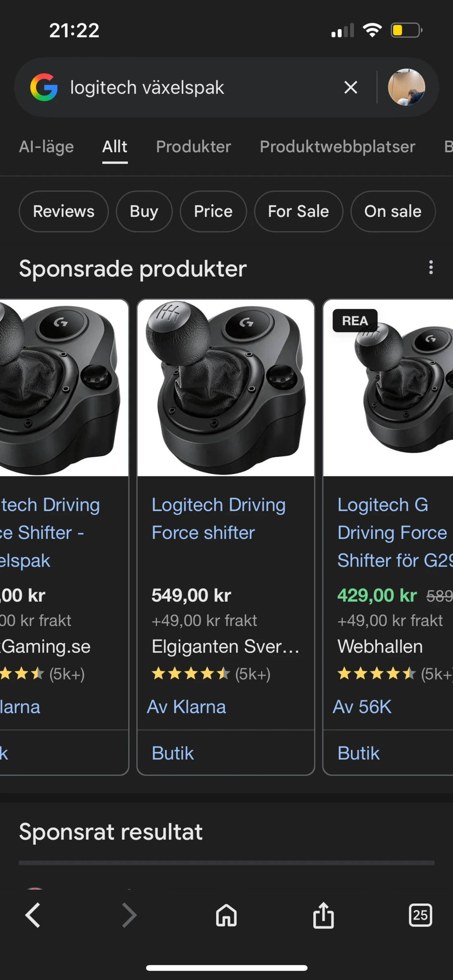
Task: Activate the For Sale filter chip
Action: (x=298, y=211)
